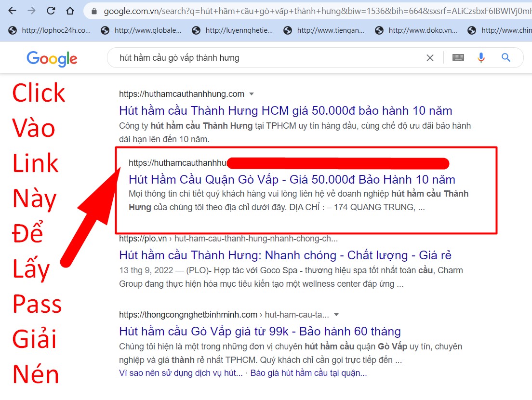The image size is (532, 400).
Task: Click the Google logo
Action: [52, 59]
